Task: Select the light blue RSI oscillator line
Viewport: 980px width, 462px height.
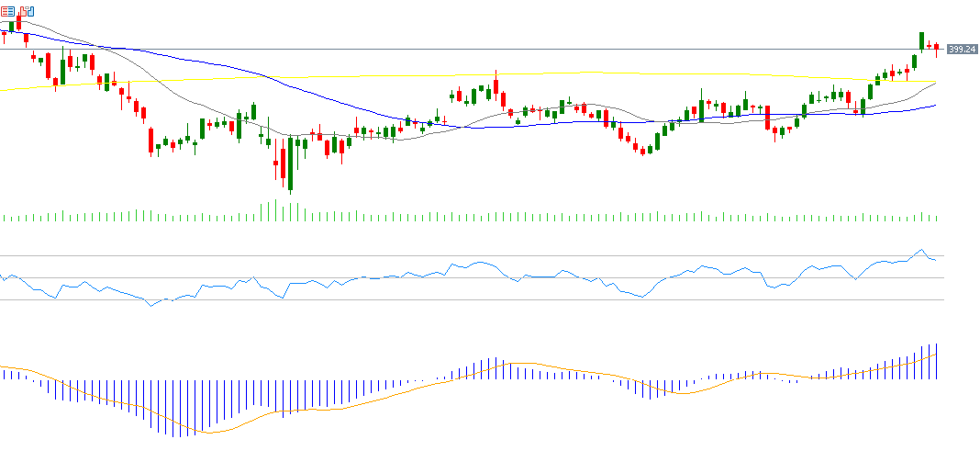Action: [477, 263]
